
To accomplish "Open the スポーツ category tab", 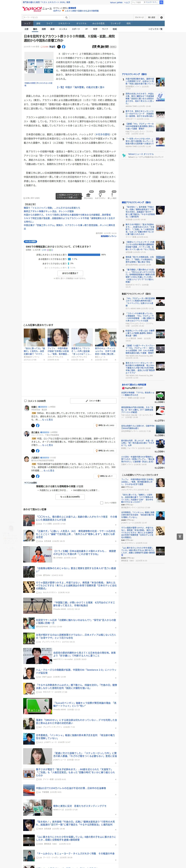I will click(x=76, y=29).
